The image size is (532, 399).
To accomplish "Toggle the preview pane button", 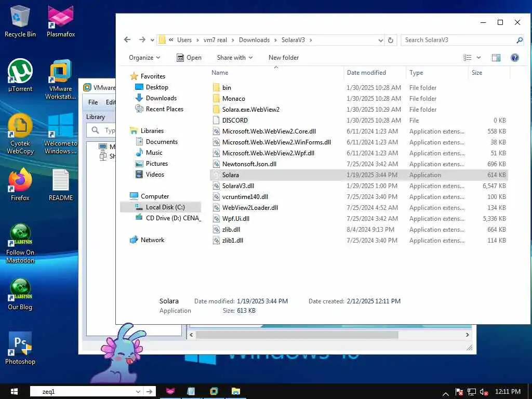I will (x=496, y=58).
